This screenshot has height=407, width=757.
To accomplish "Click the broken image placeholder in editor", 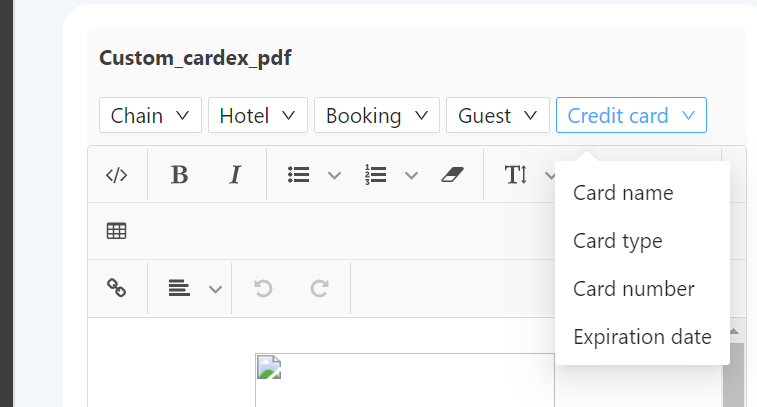I will point(269,367).
